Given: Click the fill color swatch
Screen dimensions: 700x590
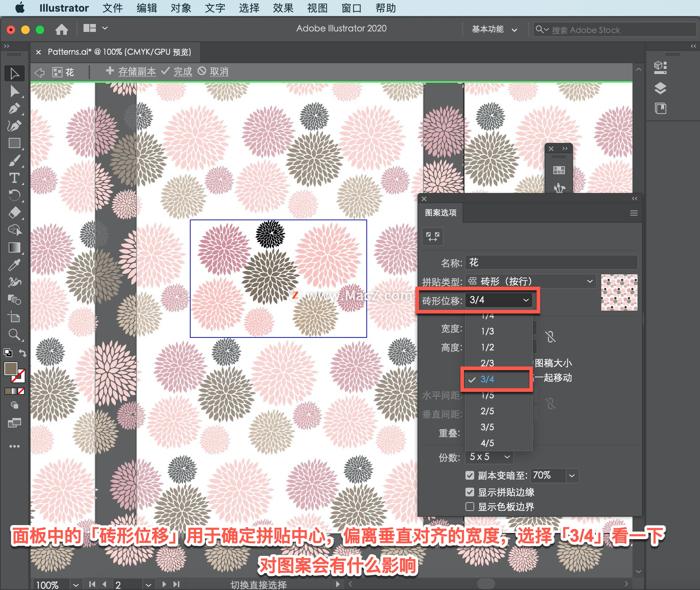Looking at the screenshot, I should (11, 369).
